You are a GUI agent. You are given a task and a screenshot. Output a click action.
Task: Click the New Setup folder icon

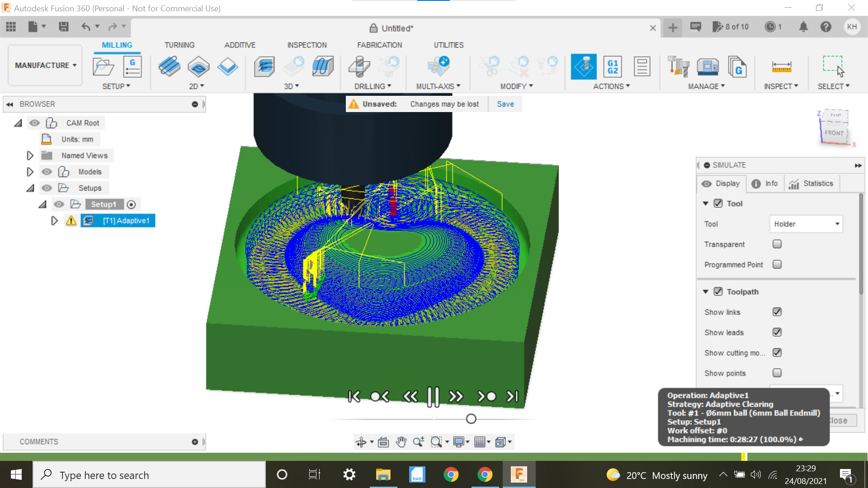(x=103, y=67)
